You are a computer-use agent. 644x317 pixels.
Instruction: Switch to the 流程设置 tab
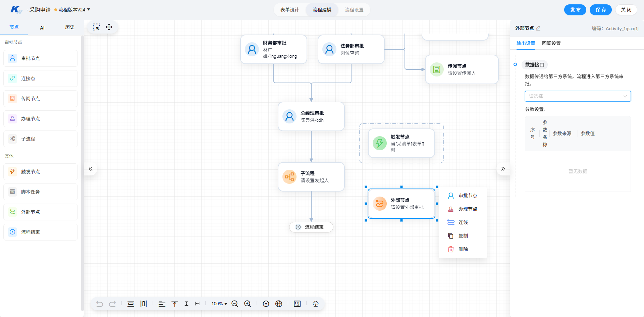click(354, 10)
